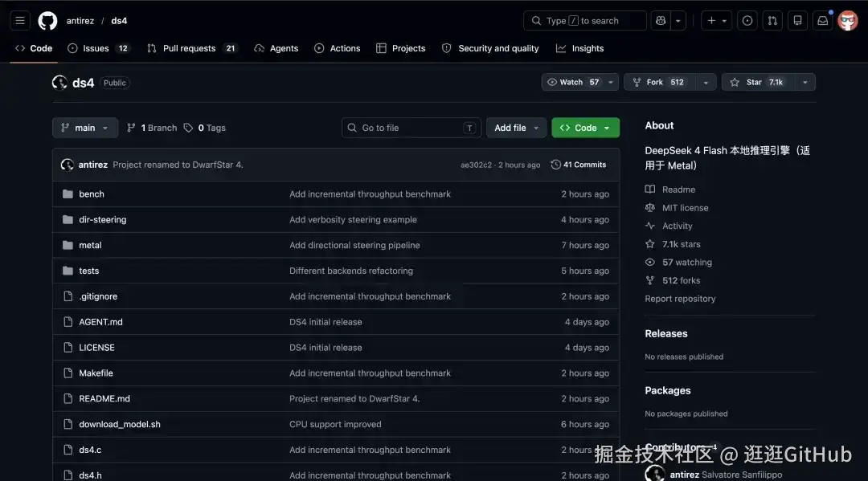The height and width of the screenshot is (481, 868).
Task: Open download_model.sh file
Action: click(x=120, y=424)
